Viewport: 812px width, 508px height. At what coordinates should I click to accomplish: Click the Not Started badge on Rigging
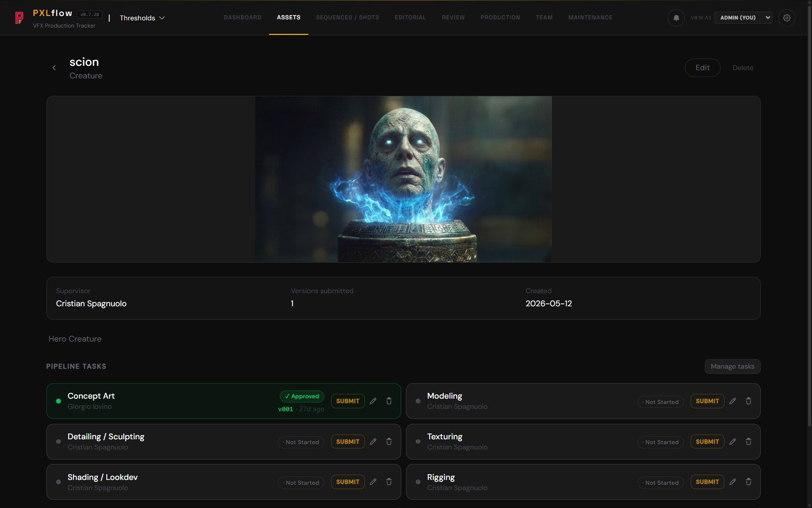661,483
